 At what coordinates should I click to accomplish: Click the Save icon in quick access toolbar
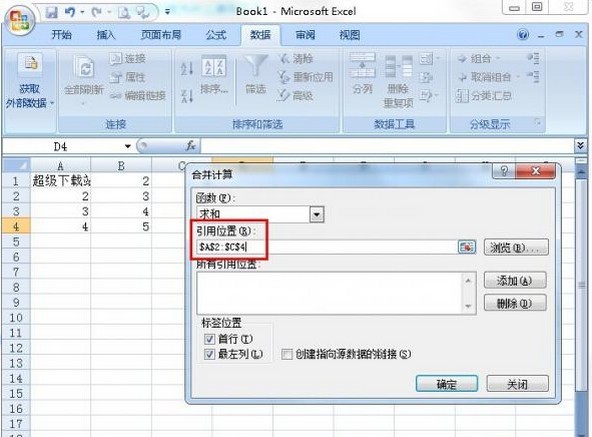(x=51, y=12)
